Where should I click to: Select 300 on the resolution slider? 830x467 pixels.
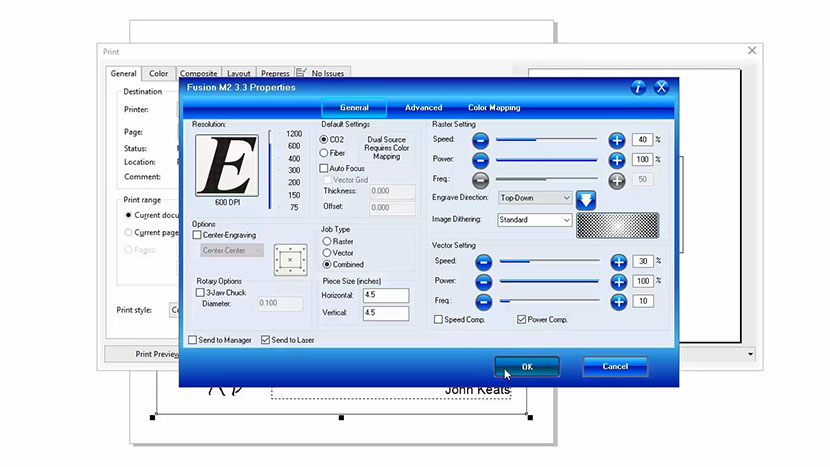[294, 170]
